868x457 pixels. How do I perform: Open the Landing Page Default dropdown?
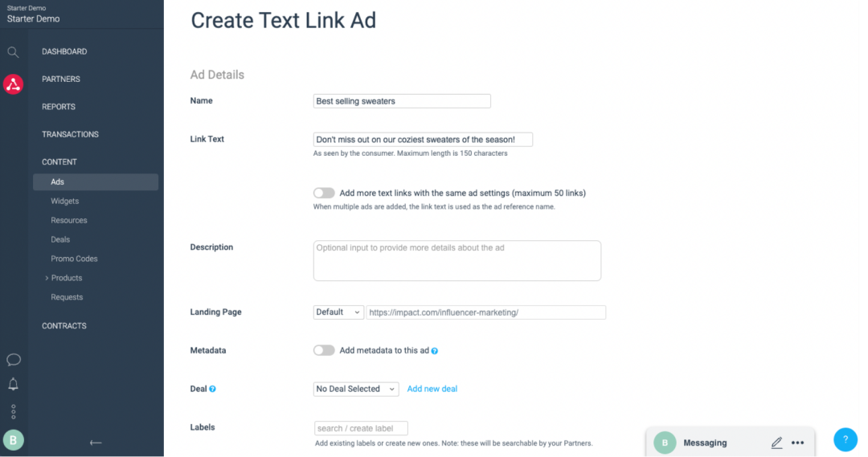coord(338,312)
